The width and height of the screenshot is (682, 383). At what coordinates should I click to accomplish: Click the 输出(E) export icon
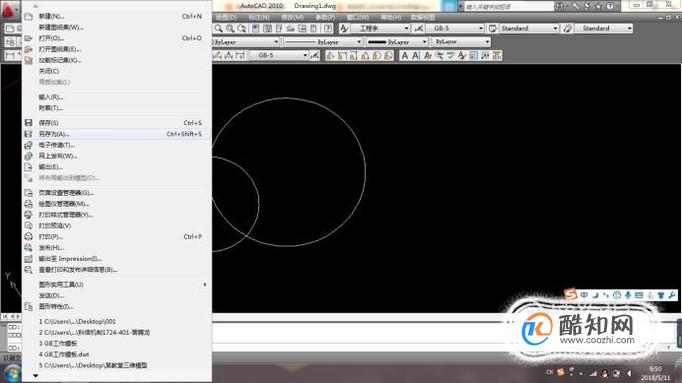tap(29, 167)
